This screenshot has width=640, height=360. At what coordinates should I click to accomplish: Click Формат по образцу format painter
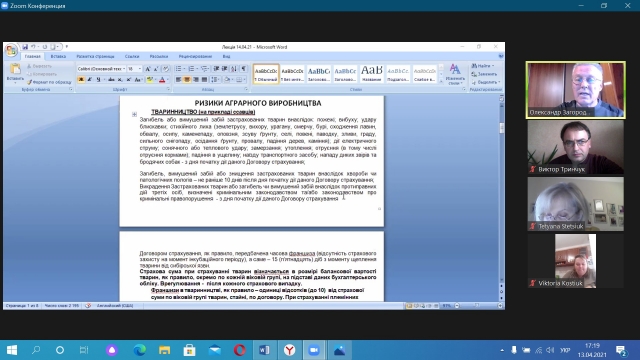coord(49,82)
